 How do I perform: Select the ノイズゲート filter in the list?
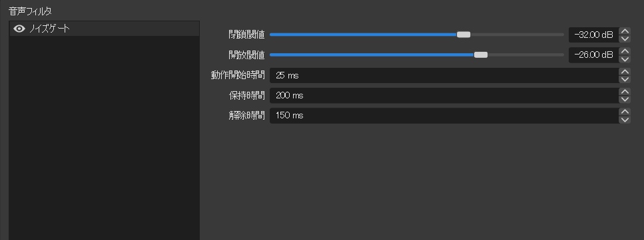pyautogui.click(x=105, y=29)
